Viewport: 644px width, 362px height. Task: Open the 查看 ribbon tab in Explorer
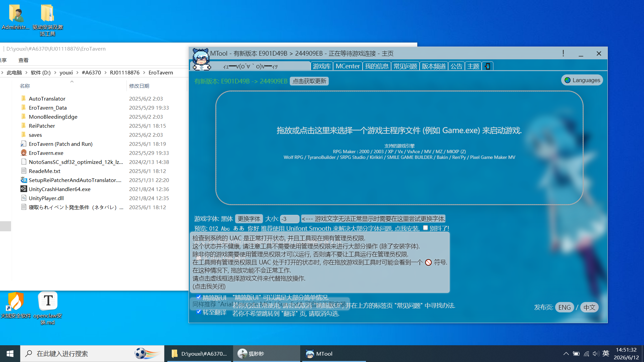pos(23,60)
